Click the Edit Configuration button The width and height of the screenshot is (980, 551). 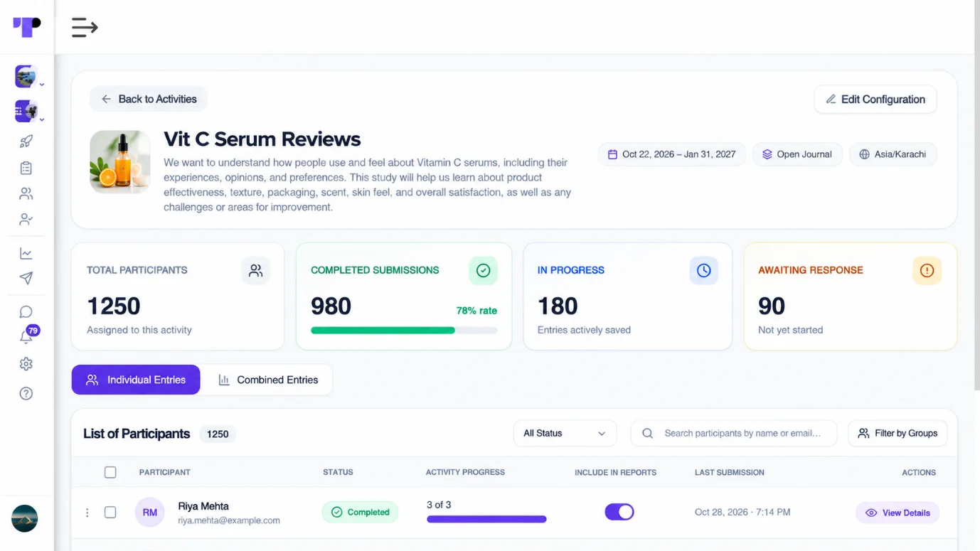click(875, 100)
